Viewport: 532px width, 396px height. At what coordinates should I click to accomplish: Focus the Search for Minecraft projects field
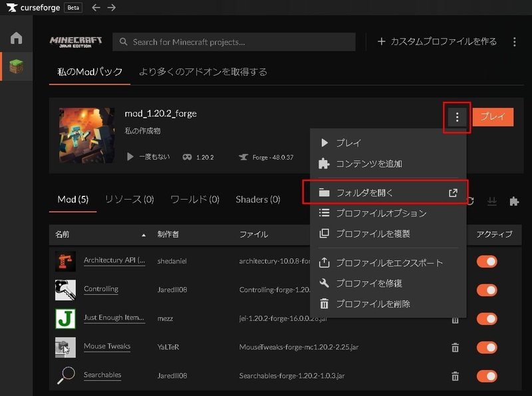click(234, 42)
